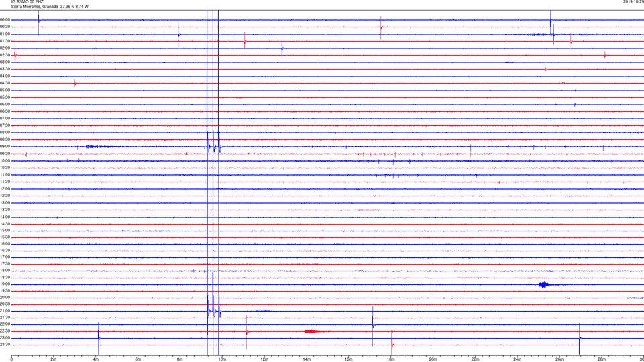Click the 24m axis tick label
The image size is (644, 362).
[517, 359]
